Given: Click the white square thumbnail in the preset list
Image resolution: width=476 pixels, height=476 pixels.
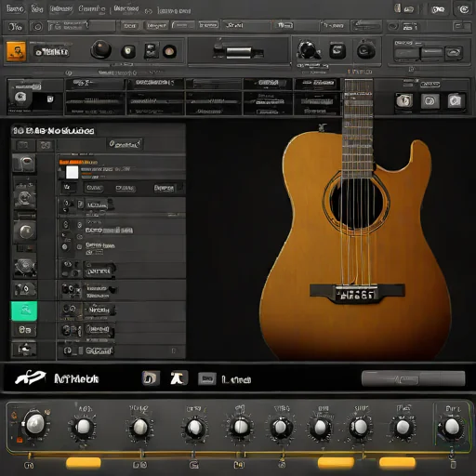Looking at the screenshot, I should tap(73, 172).
